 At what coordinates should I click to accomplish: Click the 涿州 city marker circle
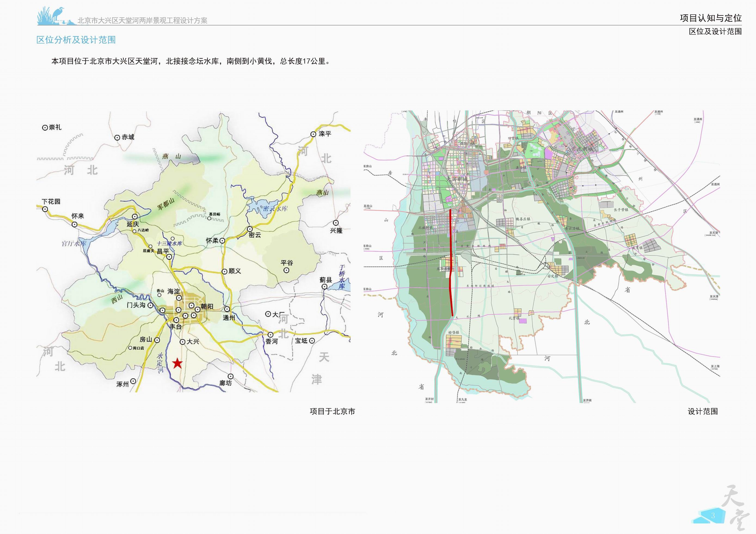[133, 381]
